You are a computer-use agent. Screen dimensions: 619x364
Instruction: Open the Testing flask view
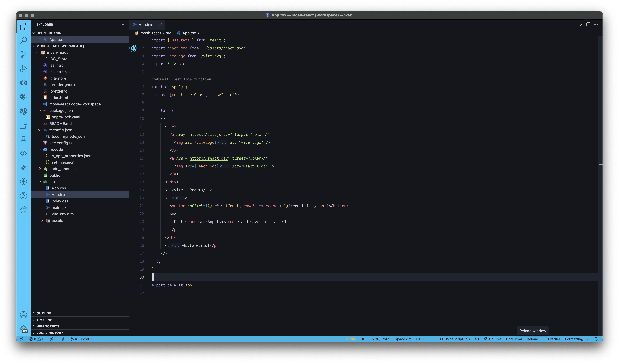[x=23, y=139]
